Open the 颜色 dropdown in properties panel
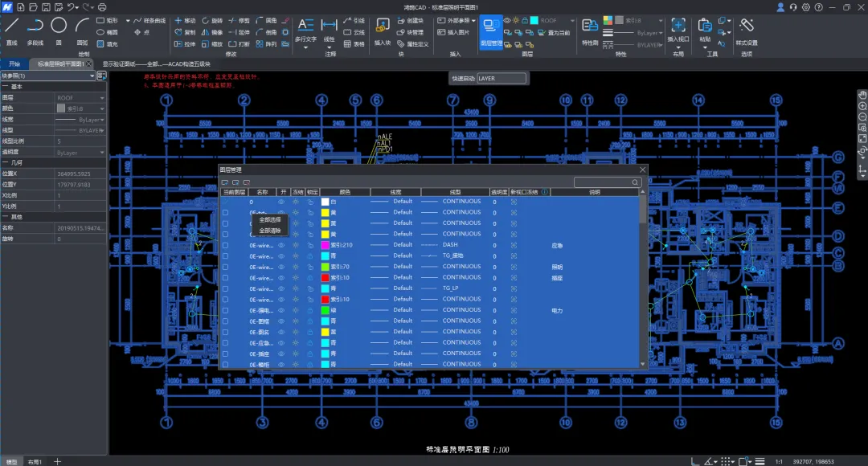 [x=102, y=108]
